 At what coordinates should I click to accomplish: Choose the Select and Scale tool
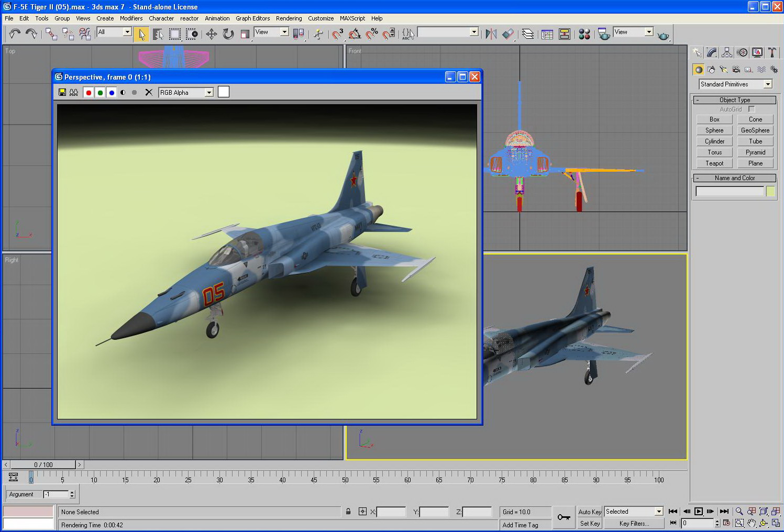pyautogui.click(x=245, y=34)
